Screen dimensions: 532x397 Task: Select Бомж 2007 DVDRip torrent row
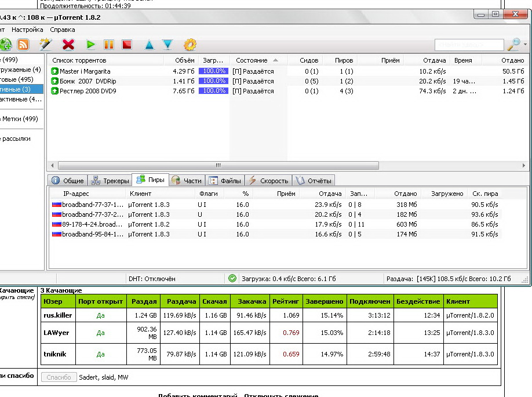pos(287,81)
